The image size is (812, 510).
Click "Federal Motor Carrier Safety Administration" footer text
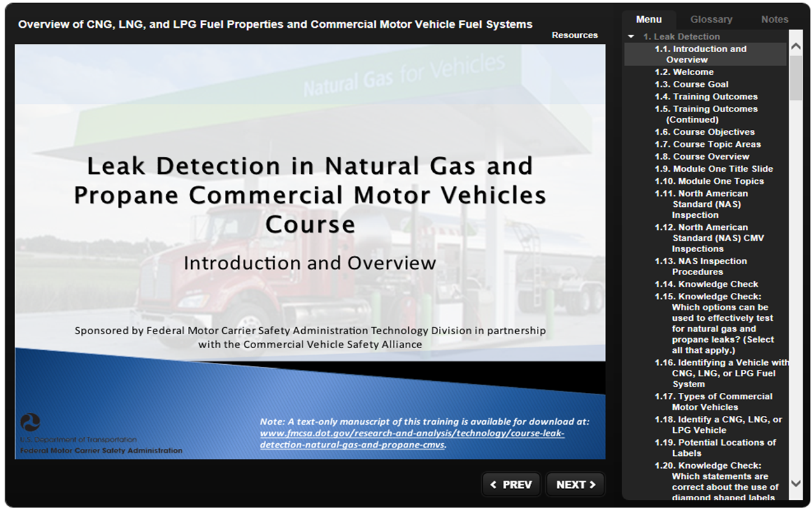tap(101, 450)
